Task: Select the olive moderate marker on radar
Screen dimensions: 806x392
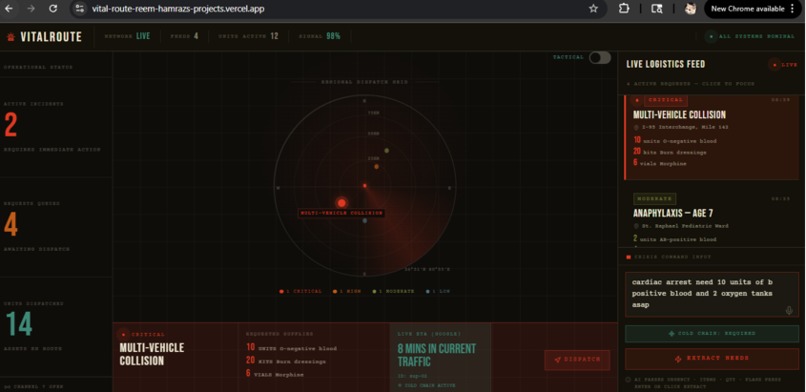Action: [387, 151]
